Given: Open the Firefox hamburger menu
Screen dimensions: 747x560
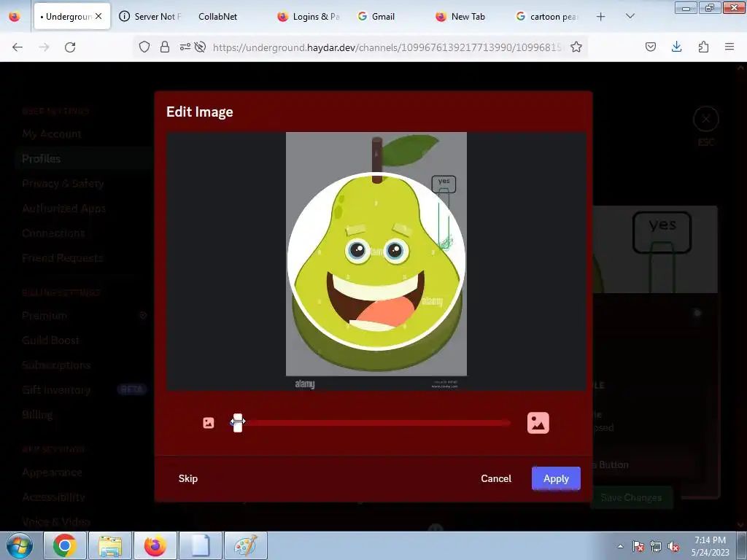Looking at the screenshot, I should pyautogui.click(x=729, y=47).
